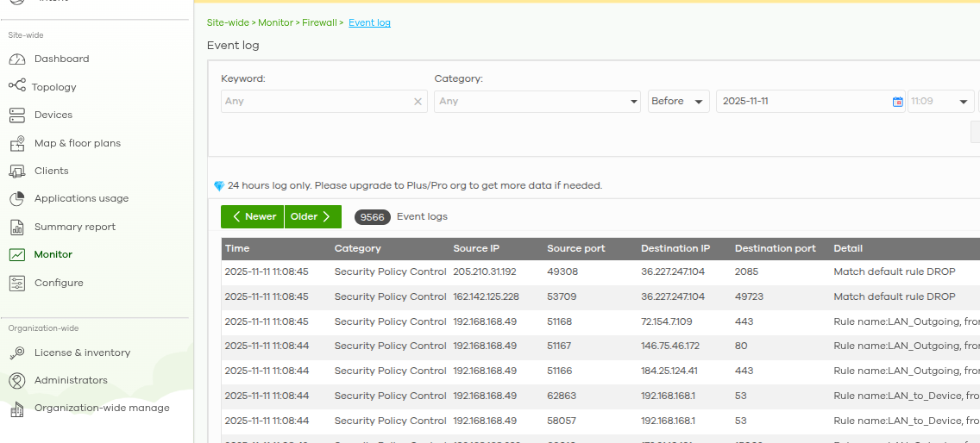Click the Organization-wide manage building icon

point(17,409)
